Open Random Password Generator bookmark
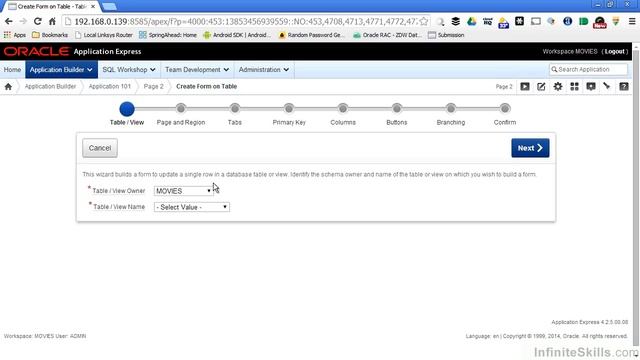 pos(311,35)
